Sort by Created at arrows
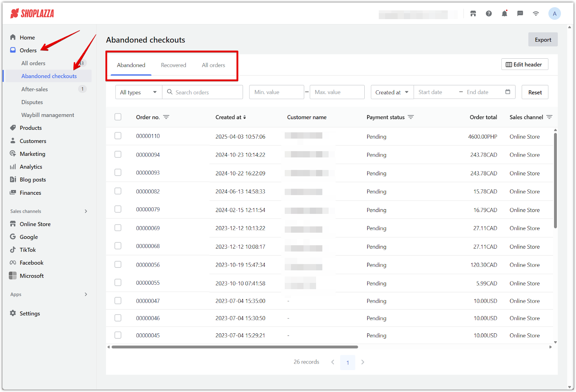 pyautogui.click(x=244, y=117)
